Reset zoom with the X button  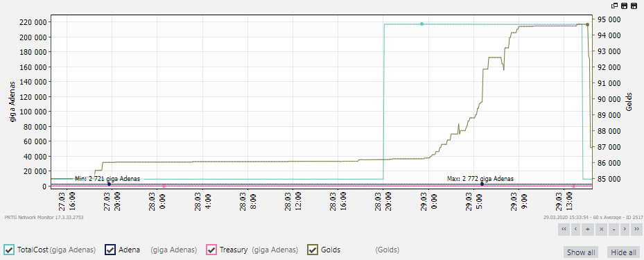pyautogui.click(x=600, y=229)
